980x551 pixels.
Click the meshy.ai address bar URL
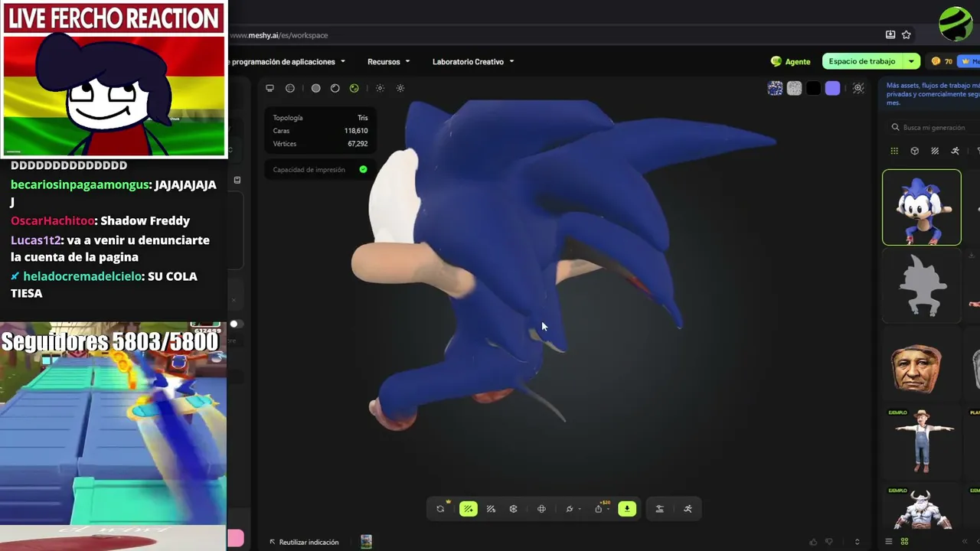click(x=279, y=35)
